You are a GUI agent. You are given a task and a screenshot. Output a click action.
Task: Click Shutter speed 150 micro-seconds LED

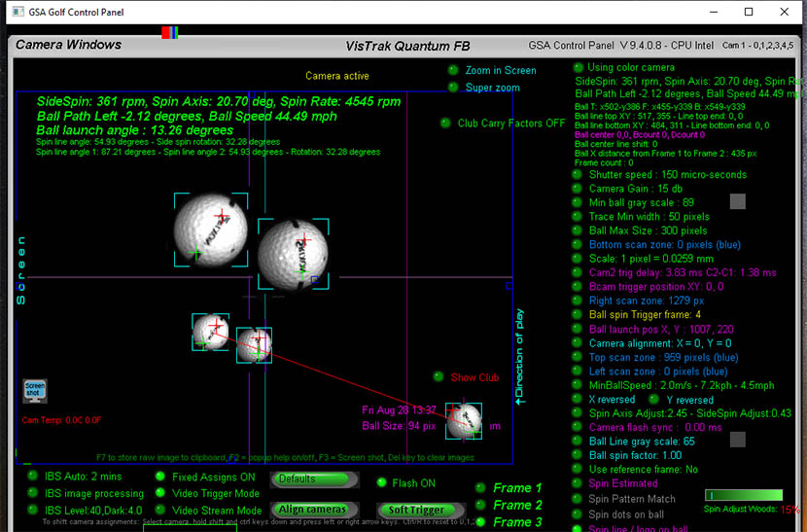coord(578,174)
